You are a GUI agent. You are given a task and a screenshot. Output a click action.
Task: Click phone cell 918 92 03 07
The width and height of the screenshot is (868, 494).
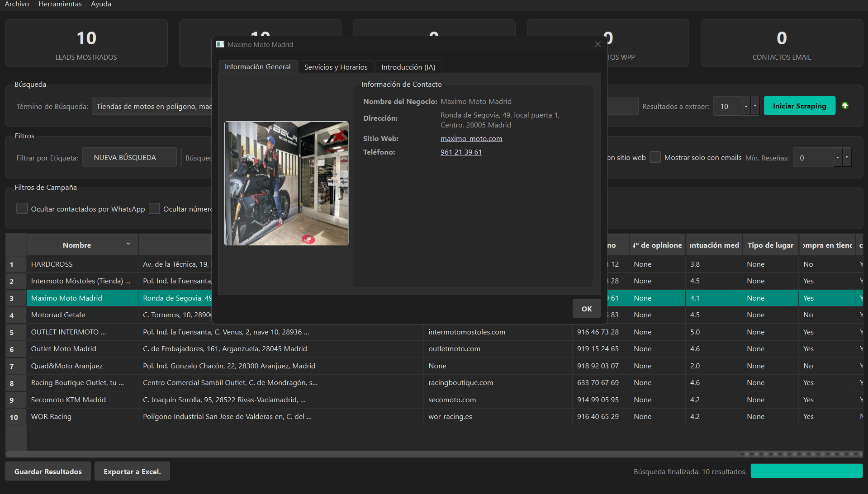[601, 366]
